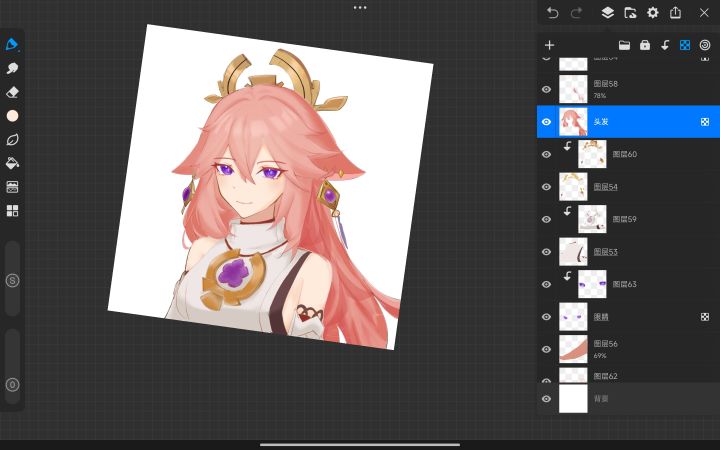The height and width of the screenshot is (450, 720).
Task: Click the 背景 layer label
Action: tap(601, 399)
